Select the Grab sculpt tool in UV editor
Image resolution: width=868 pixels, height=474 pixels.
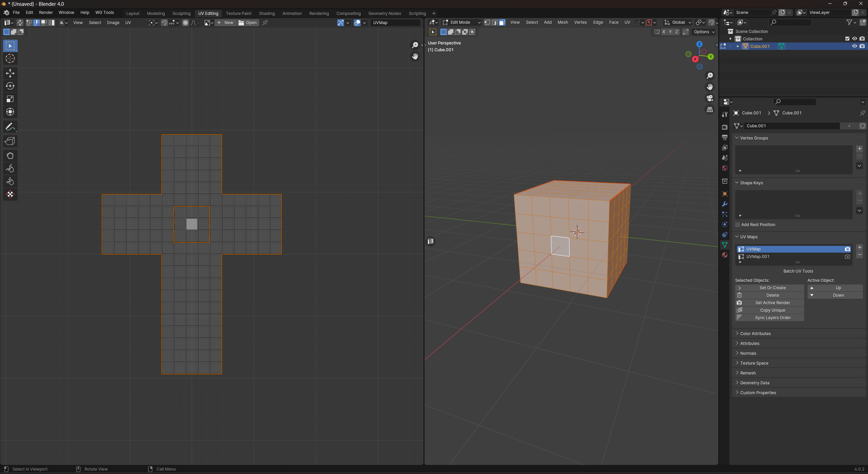(x=10, y=156)
